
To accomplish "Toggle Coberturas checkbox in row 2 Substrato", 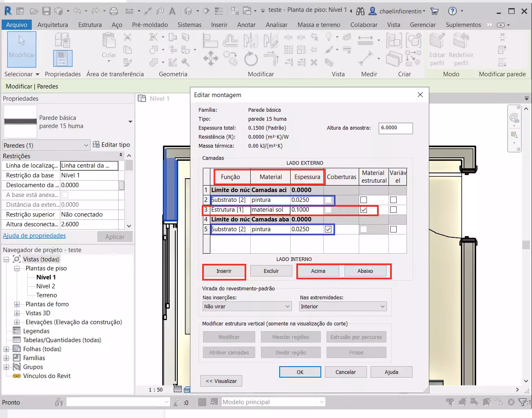I will pos(328,200).
